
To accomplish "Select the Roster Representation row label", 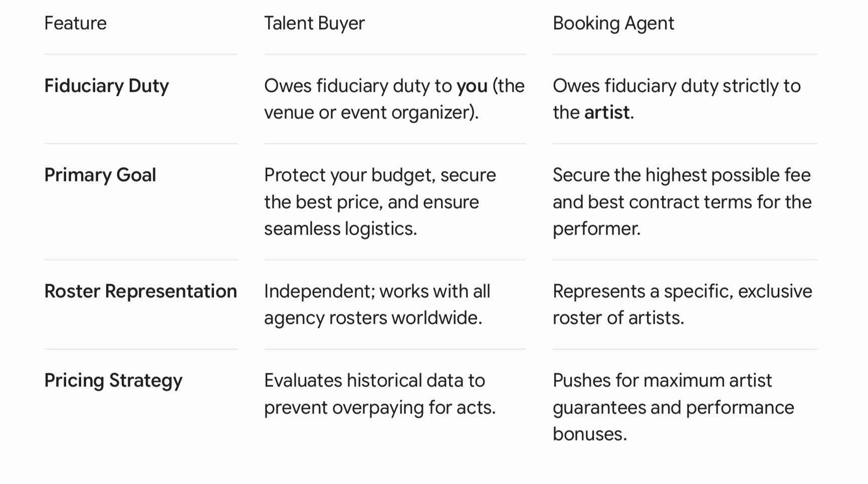I will pos(140,291).
